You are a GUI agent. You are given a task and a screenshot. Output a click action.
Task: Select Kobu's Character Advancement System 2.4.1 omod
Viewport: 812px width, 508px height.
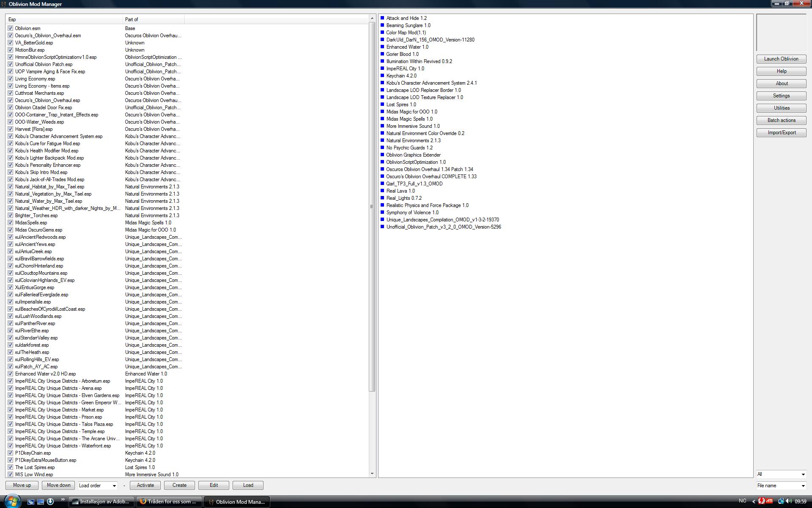pyautogui.click(x=431, y=83)
